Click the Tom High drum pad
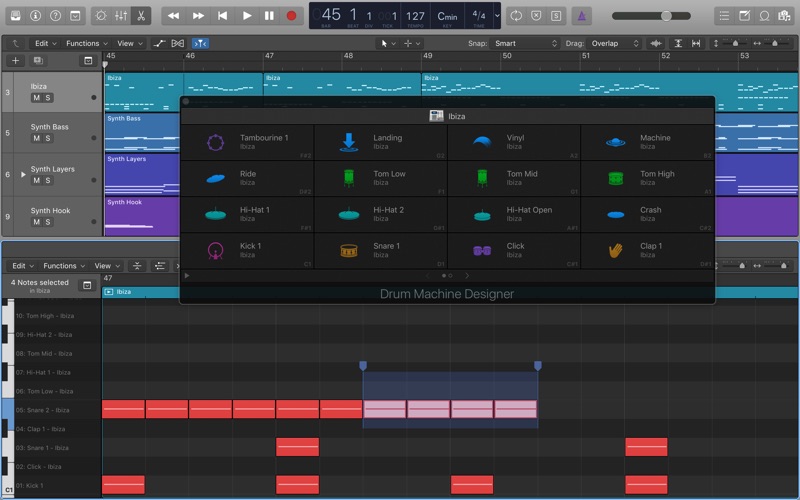The image size is (800, 500). [647, 178]
